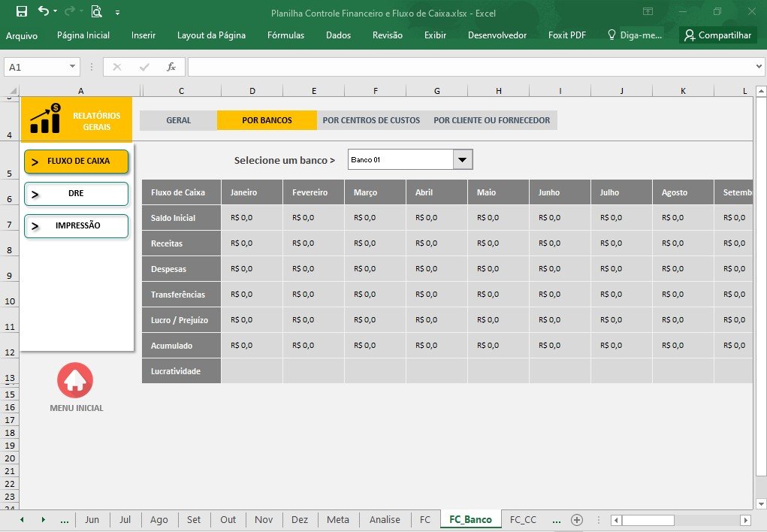The height and width of the screenshot is (532, 767).
Task: Click into the formula bar
Action: [x=470, y=67]
